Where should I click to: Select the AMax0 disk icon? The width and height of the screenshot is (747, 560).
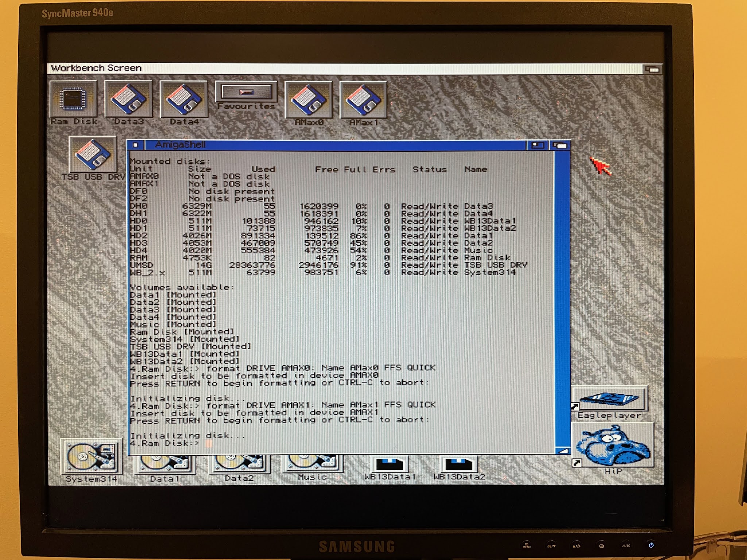pyautogui.click(x=309, y=100)
